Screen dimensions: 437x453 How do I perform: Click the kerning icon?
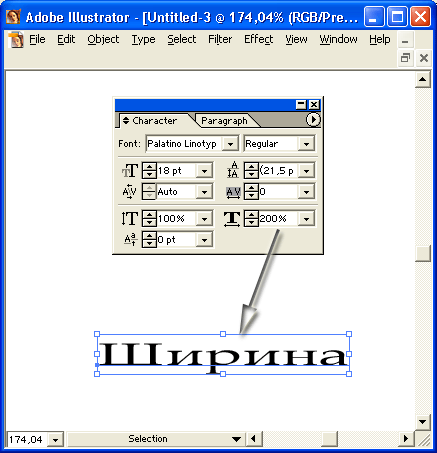click(x=129, y=192)
